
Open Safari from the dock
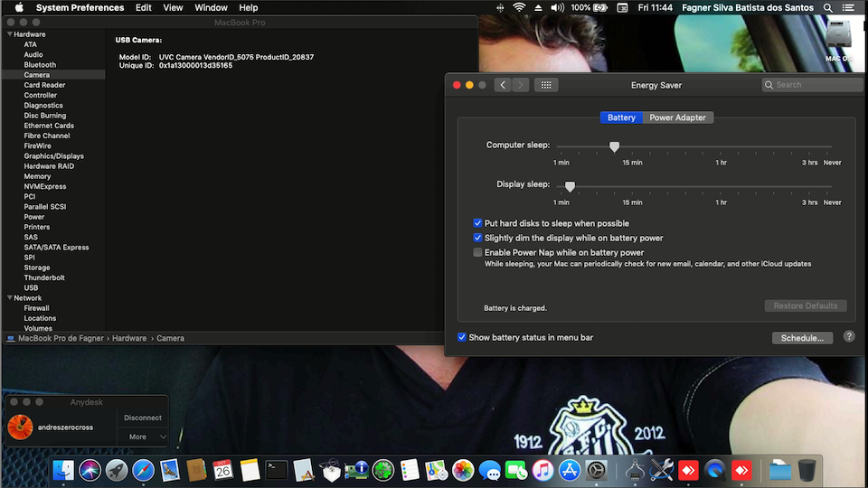(x=143, y=470)
